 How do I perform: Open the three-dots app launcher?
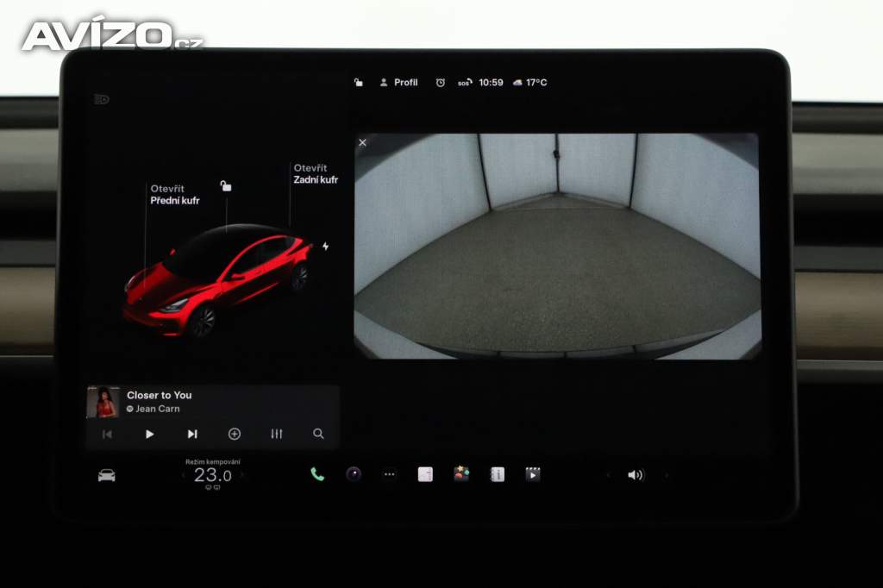pyautogui.click(x=390, y=474)
